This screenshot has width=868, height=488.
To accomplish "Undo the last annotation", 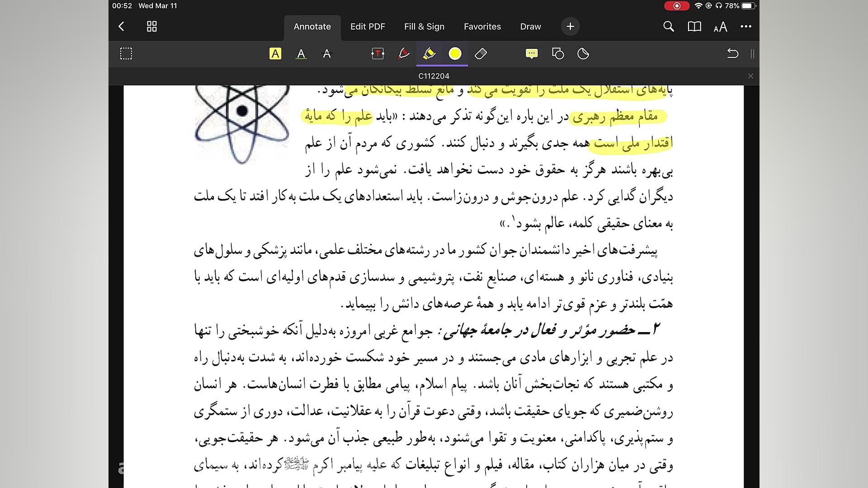I will tap(733, 54).
